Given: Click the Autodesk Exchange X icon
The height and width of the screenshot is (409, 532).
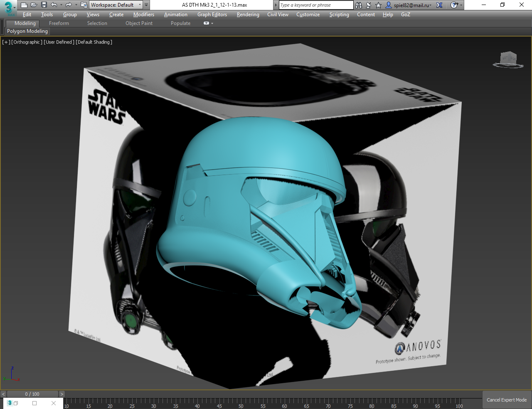Looking at the screenshot, I should [439, 5].
